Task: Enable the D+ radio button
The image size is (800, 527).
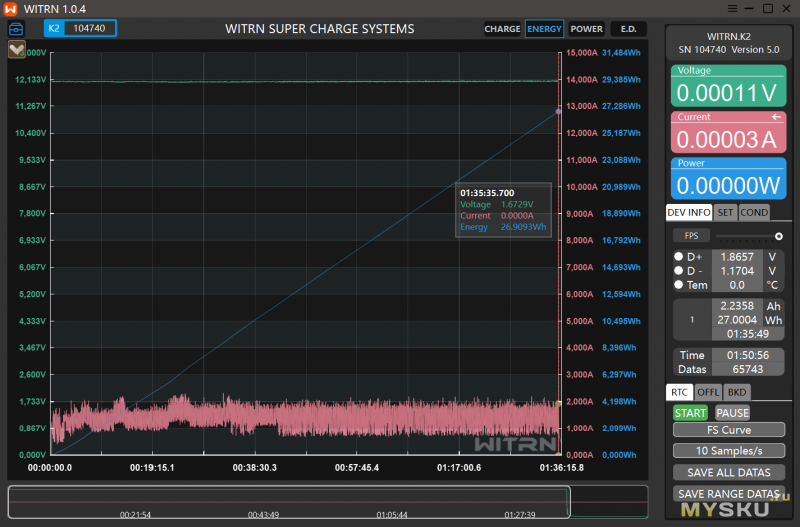Action: click(678, 257)
